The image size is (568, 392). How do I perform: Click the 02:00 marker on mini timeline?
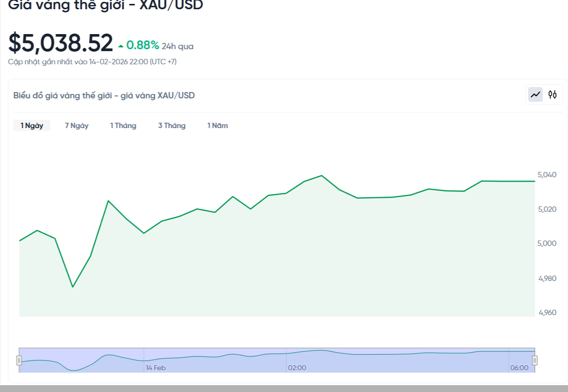(298, 368)
